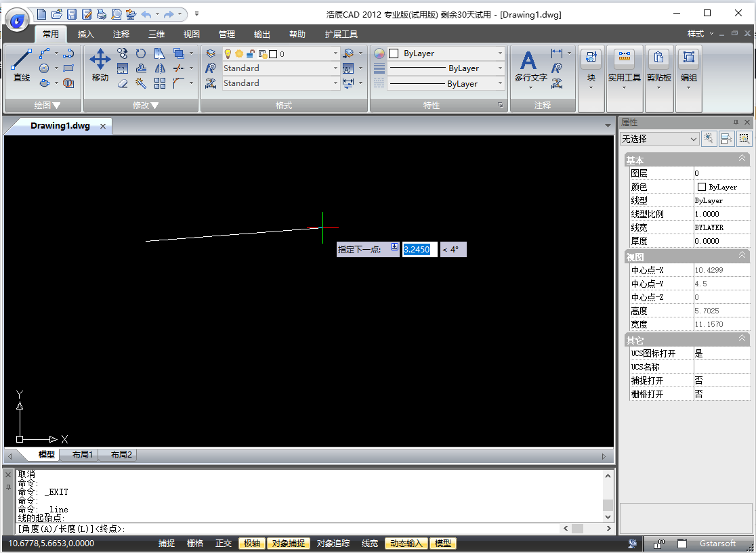Switch to the 注释 ribbon tab

pos(121,35)
